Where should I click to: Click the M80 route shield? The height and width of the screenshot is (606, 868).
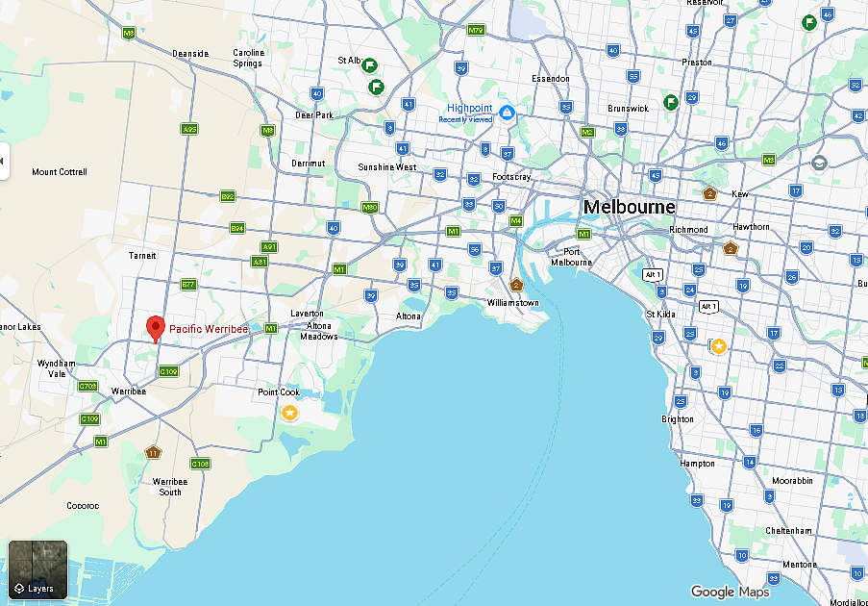(x=370, y=208)
